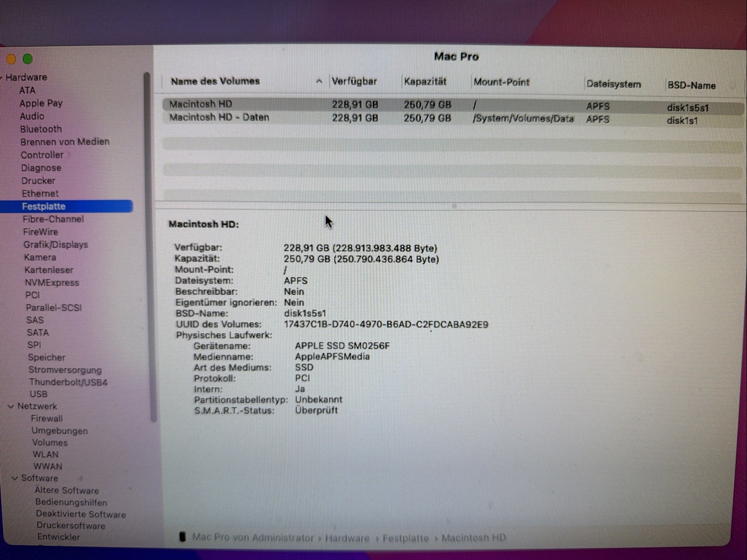Sort by the Kapazität column header
The image size is (747, 560).
[425, 82]
